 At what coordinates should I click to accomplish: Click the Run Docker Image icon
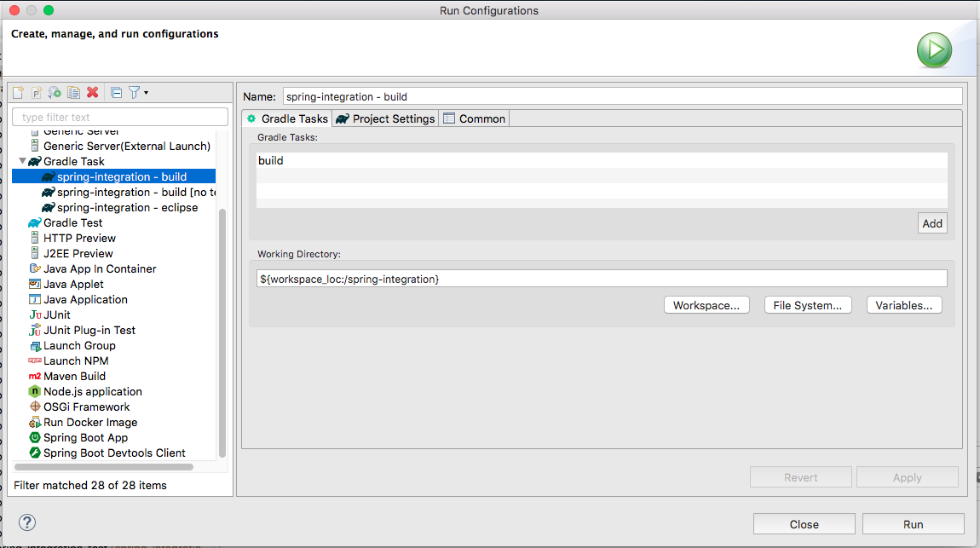coord(35,423)
